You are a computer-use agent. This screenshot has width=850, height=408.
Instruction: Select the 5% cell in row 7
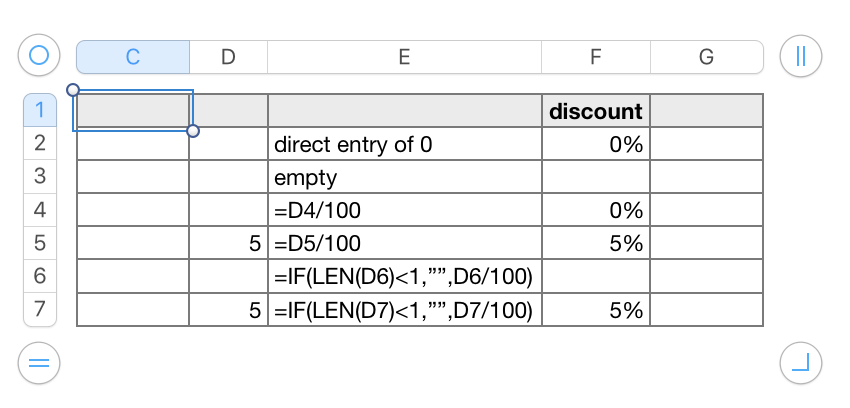596,310
